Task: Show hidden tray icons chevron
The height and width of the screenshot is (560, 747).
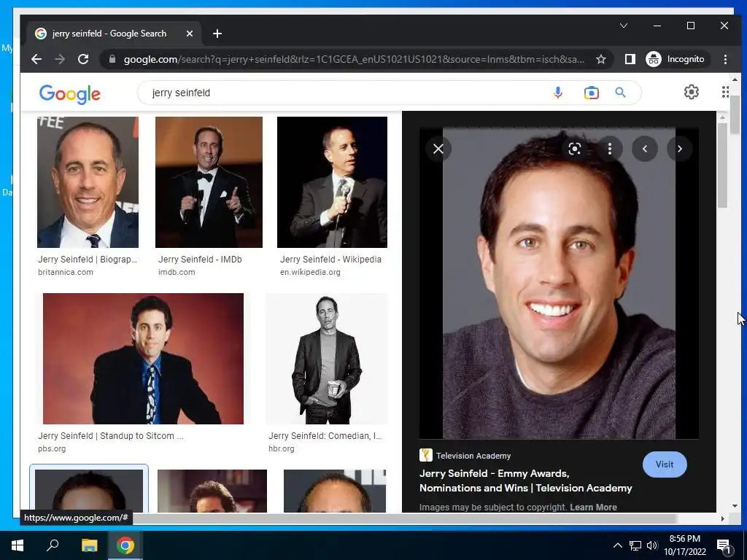Action: tap(617, 545)
